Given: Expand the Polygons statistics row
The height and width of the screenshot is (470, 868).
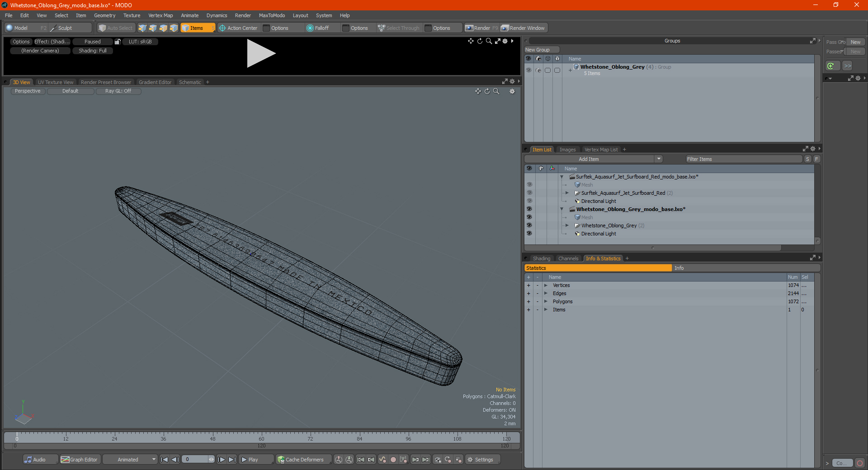Looking at the screenshot, I should click(x=546, y=301).
